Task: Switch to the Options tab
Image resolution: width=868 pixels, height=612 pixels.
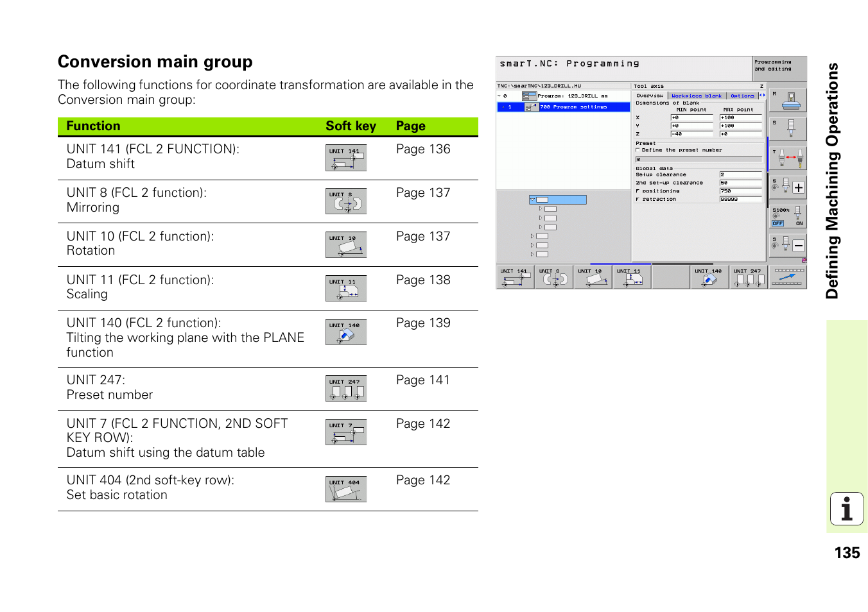Action: pos(742,96)
